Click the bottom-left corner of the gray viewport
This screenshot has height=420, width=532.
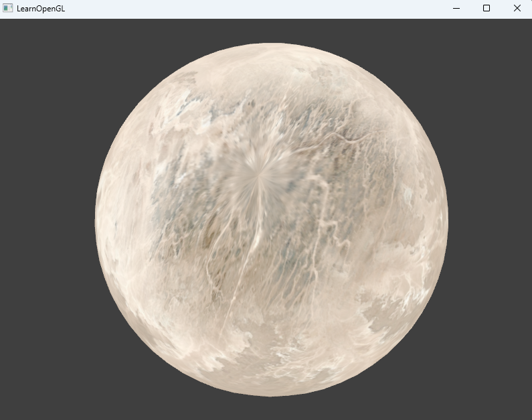click(2, 417)
